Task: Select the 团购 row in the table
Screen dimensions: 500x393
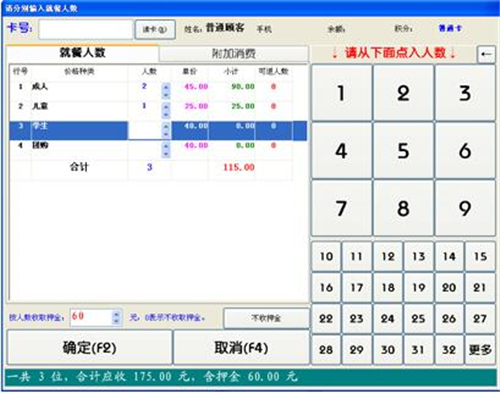Action: 152,150
